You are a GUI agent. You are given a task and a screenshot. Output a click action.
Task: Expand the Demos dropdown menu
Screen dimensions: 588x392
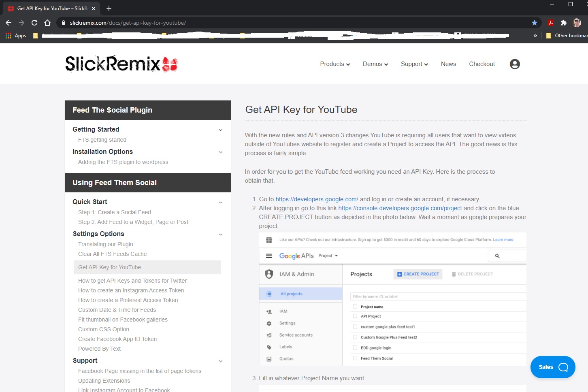click(375, 64)
